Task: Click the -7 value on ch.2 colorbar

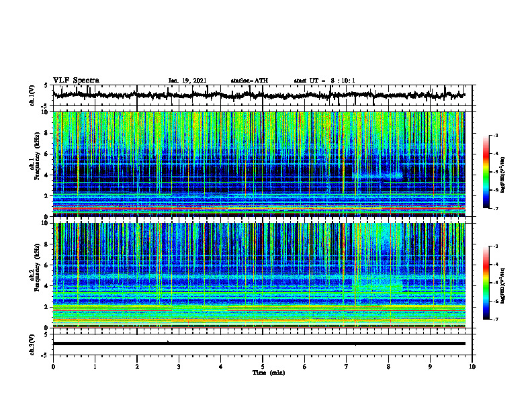Action: click(496, 319)
